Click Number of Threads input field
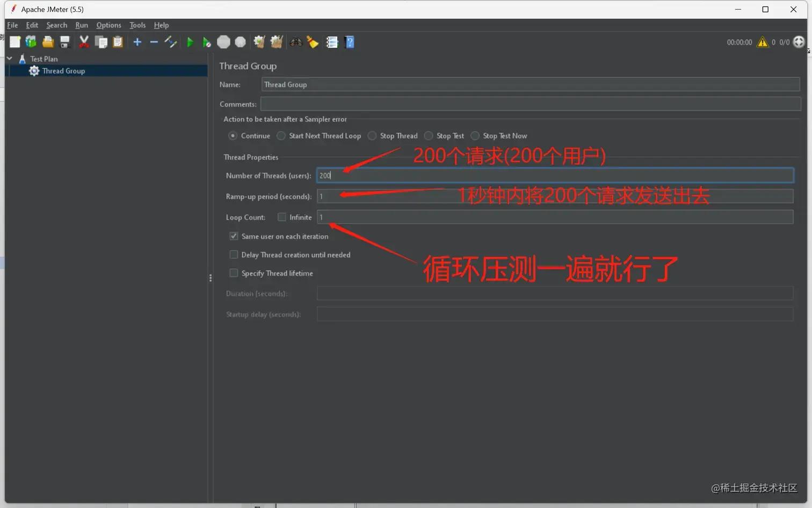 [x=555, y=175]
